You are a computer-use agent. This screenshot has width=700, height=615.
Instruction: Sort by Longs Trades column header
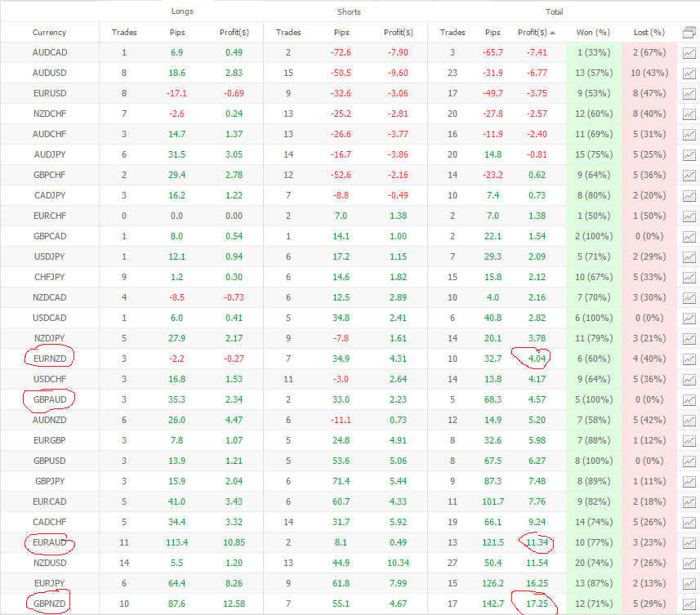click(x=124, y=32)
